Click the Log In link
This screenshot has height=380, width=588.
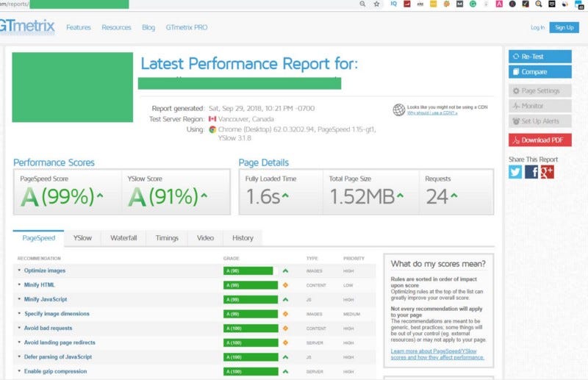tap(537, 27)
